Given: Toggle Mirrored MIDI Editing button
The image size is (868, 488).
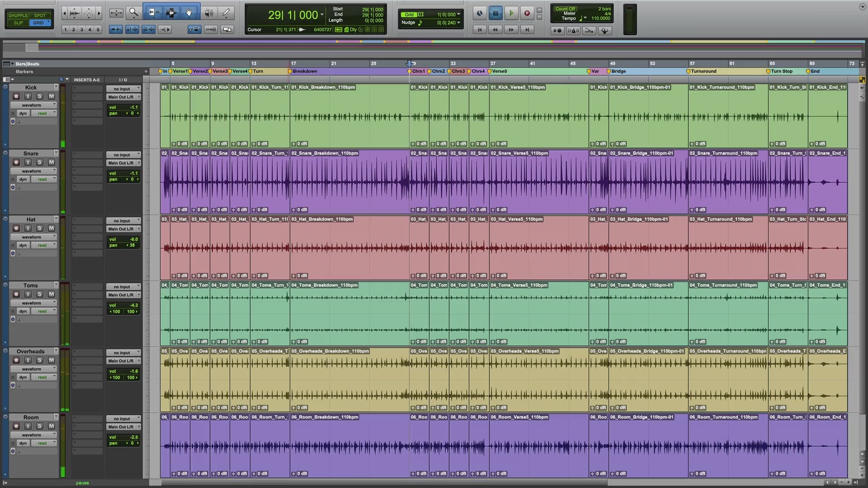Looking at the screenshot, I should coord(211,29).
